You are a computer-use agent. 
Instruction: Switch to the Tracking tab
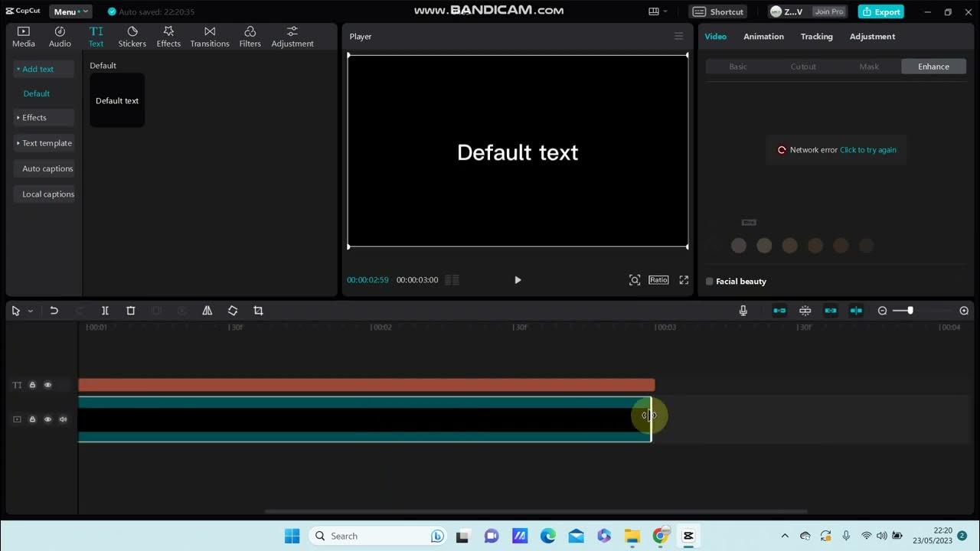[x=816, y=37]
